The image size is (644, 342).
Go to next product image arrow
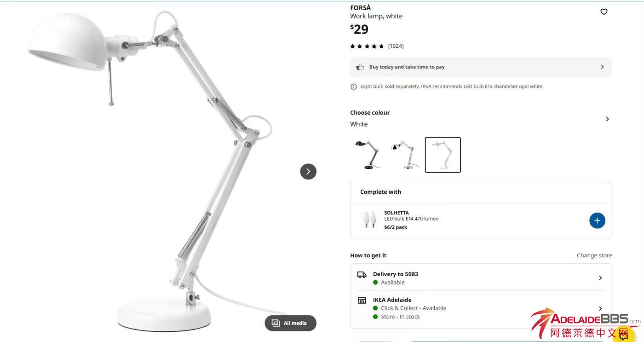pos(308,172)
